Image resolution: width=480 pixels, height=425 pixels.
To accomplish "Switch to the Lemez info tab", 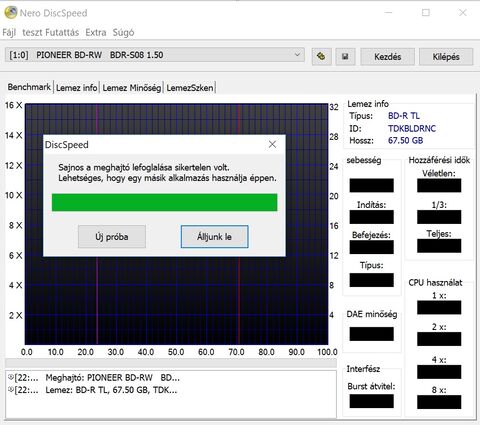I will (76, 88).
